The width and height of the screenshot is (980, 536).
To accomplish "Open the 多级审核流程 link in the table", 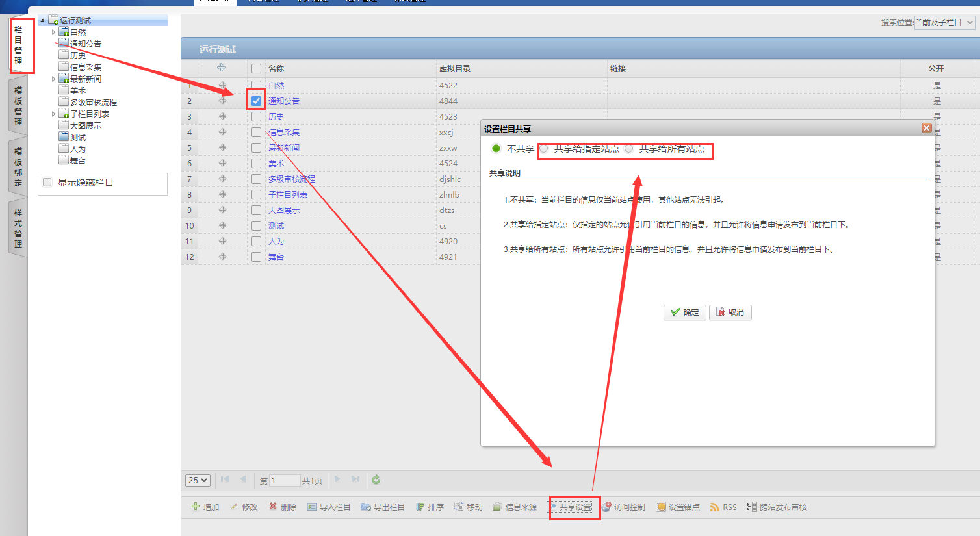I will coord(291,179).
